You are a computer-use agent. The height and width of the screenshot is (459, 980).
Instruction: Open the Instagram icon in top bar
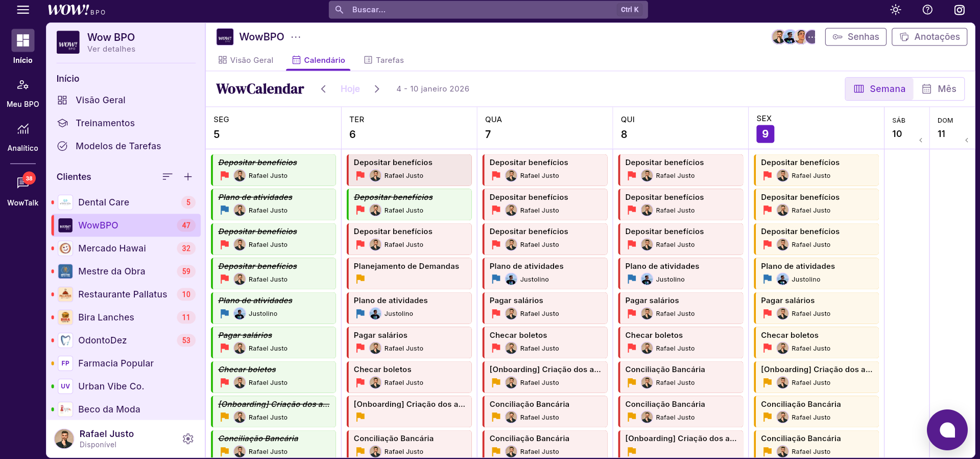(960, 10)
